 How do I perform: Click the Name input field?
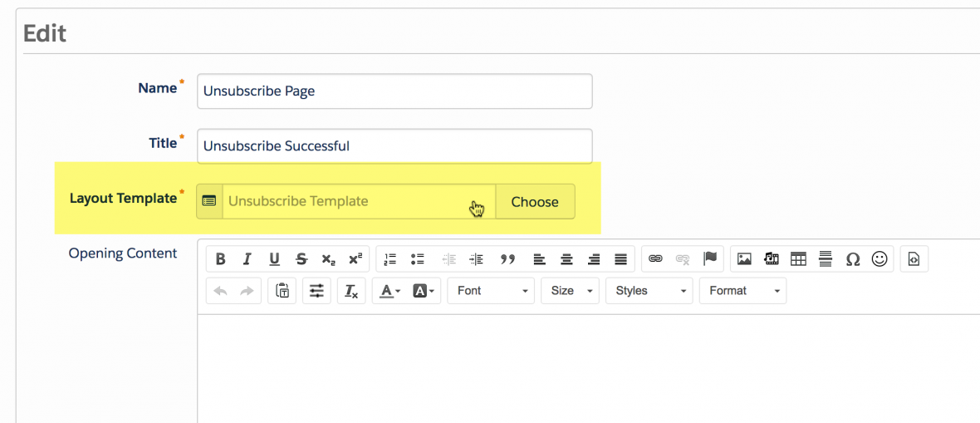394,91
